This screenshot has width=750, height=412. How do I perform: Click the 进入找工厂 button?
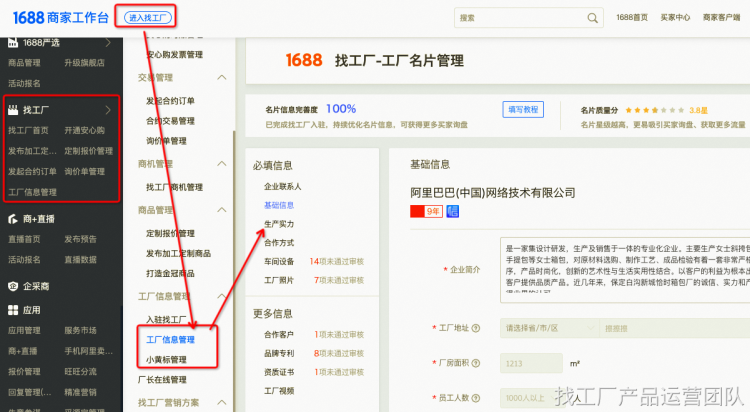[x=147, y=17]
